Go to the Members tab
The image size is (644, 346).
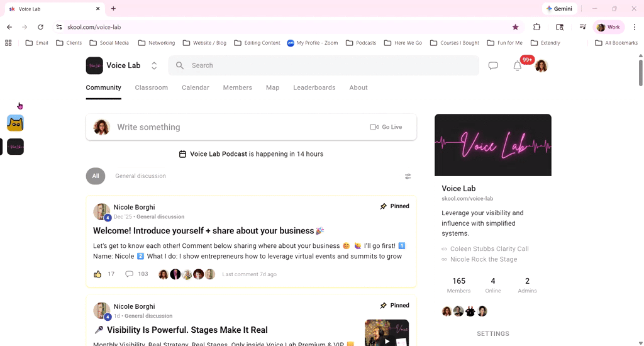[237, 87]
